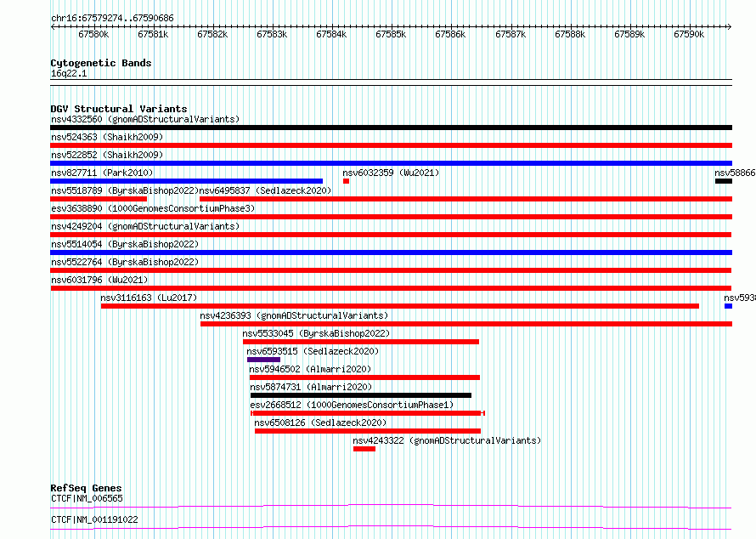The image size is (756, 539).
Task: Click the small blue nsv593 variant marker
Action: (728, 306)
